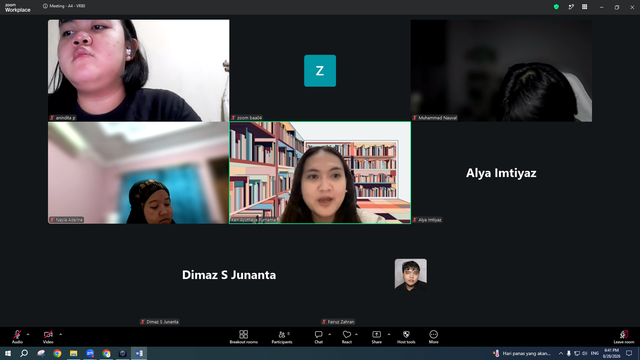Open the grid view layout switcher
This screenshot has height=360, width=640.
[x=584, y=7]
